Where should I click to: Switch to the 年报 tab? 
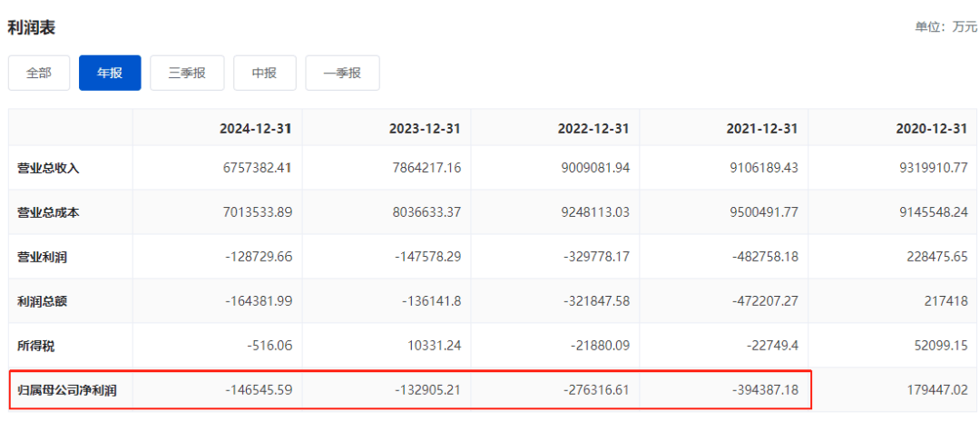(x=110, y=74)
